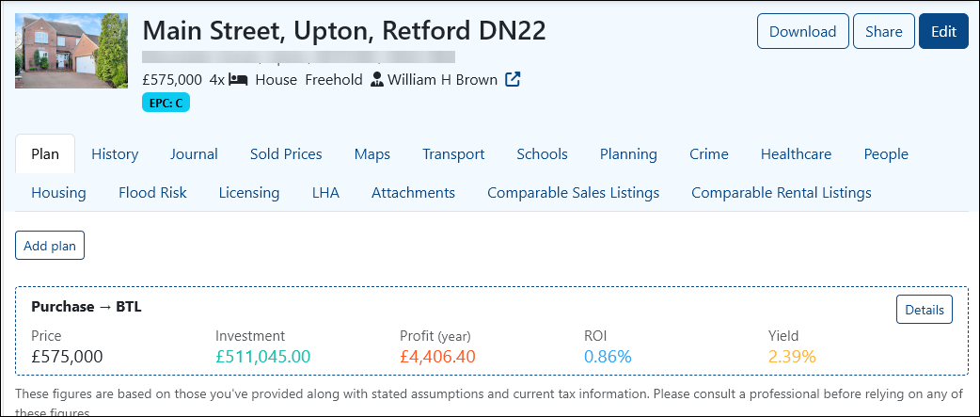View the Transport tab
Screen dimensions: 980x417
(x=453, y=153)
